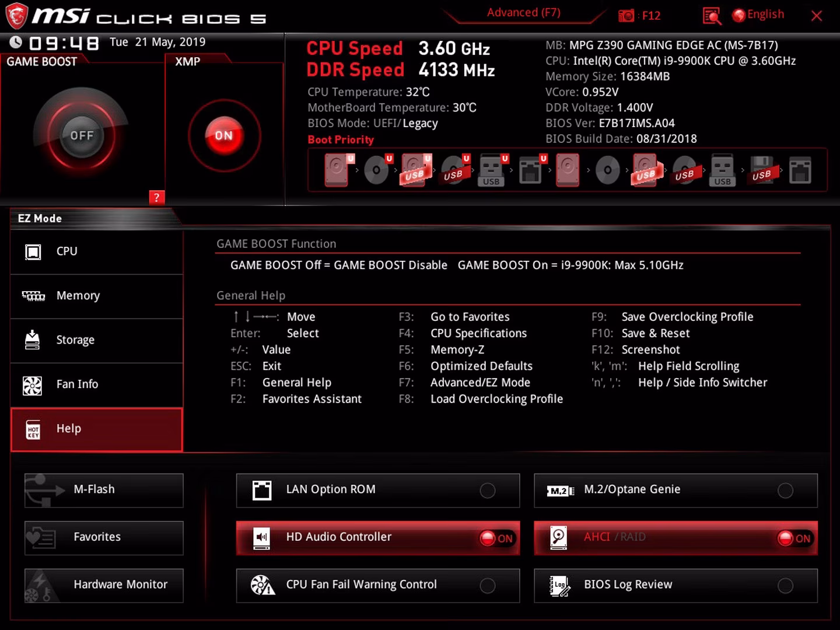Turn on the GAME BOOST knob
This screenshot has width=840, height=630.
click(x=82, y=135)
